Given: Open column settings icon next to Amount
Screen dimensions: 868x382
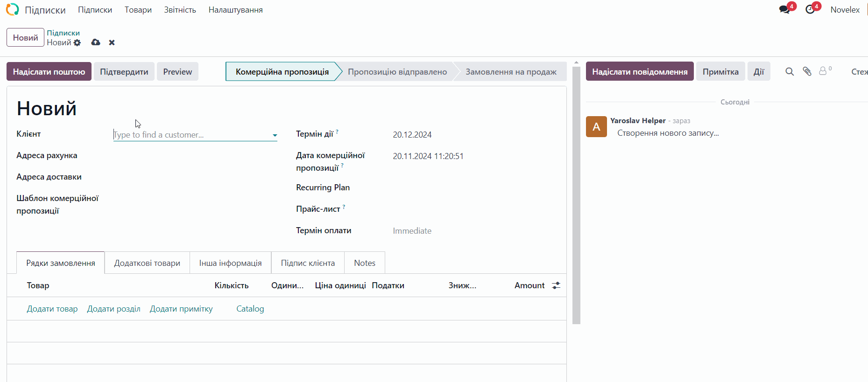Looking at the screenshot, I should (x=556, y=285).
